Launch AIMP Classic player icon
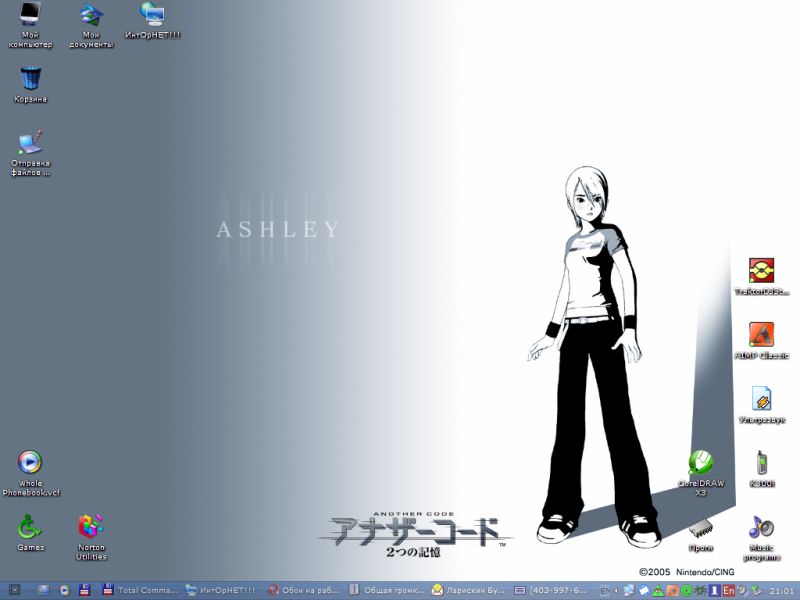The height and width of the screenshot is (600, 800). tap(762, 341)
